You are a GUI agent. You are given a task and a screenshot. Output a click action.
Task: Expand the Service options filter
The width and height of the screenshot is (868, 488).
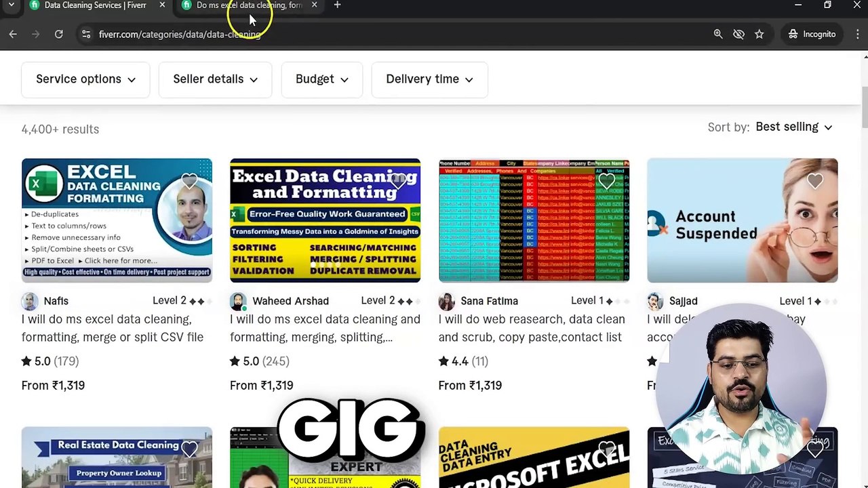click(85, 79)
